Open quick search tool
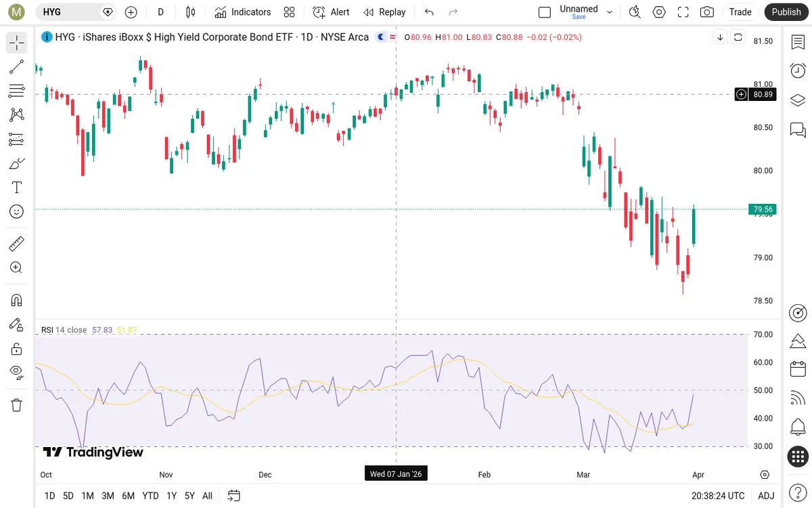 point(635,12)
